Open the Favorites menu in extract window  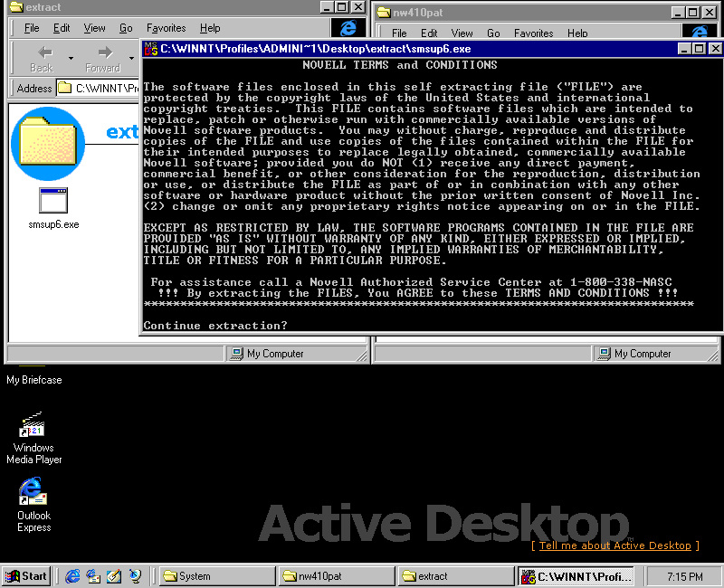tap(167, 28)
